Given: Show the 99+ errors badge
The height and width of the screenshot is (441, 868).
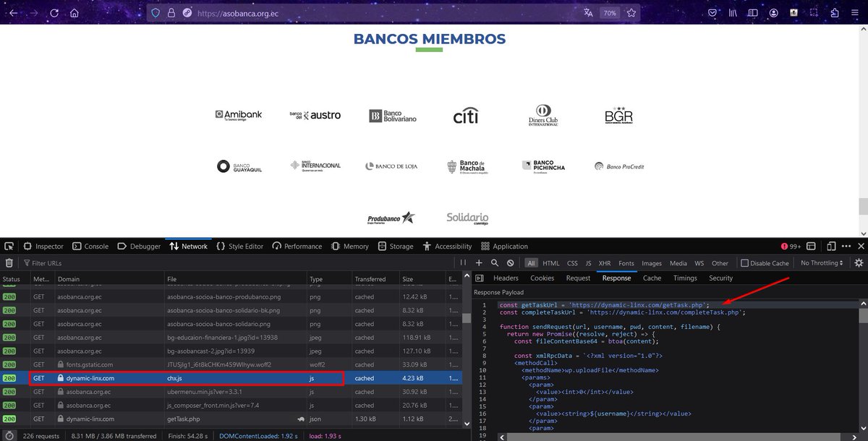Looking at the screenshot, I should tap(791, 247).
